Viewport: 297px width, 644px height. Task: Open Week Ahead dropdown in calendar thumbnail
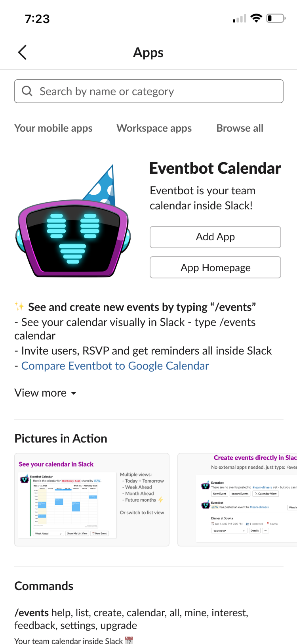pos(48,533)
